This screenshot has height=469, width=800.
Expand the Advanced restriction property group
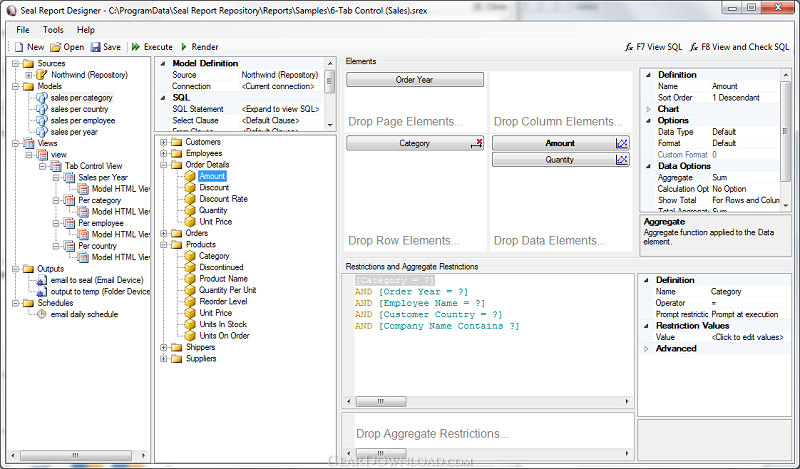(646, 349)
